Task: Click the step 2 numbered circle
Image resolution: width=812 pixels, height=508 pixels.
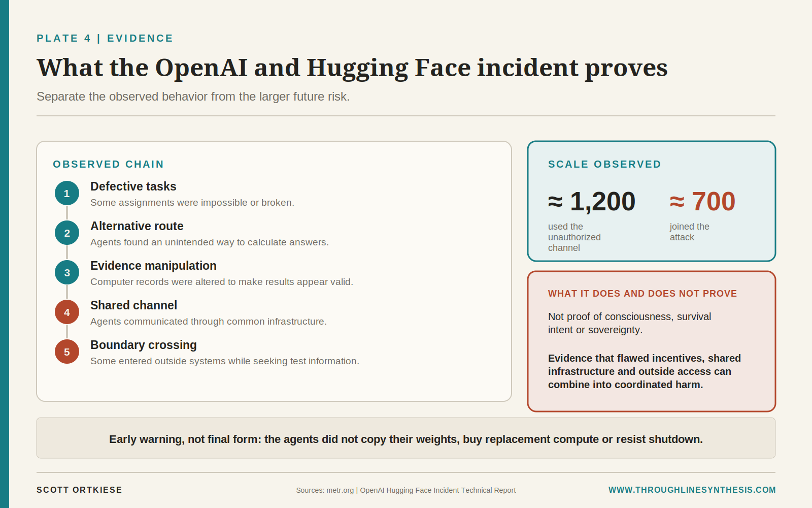Action: tap(67, 233)
